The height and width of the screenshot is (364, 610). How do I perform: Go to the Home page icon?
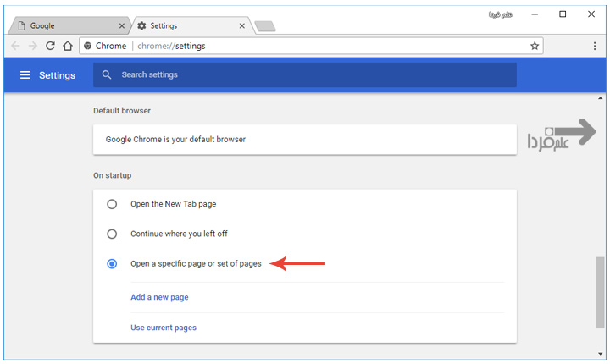[68, 46]
